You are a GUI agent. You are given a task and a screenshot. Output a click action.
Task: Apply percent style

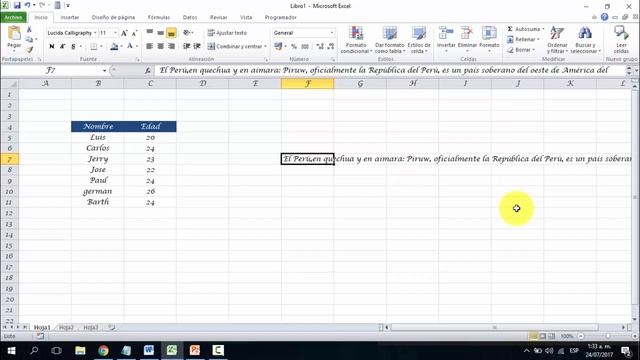pyautogui.click(x=294, y=47)
